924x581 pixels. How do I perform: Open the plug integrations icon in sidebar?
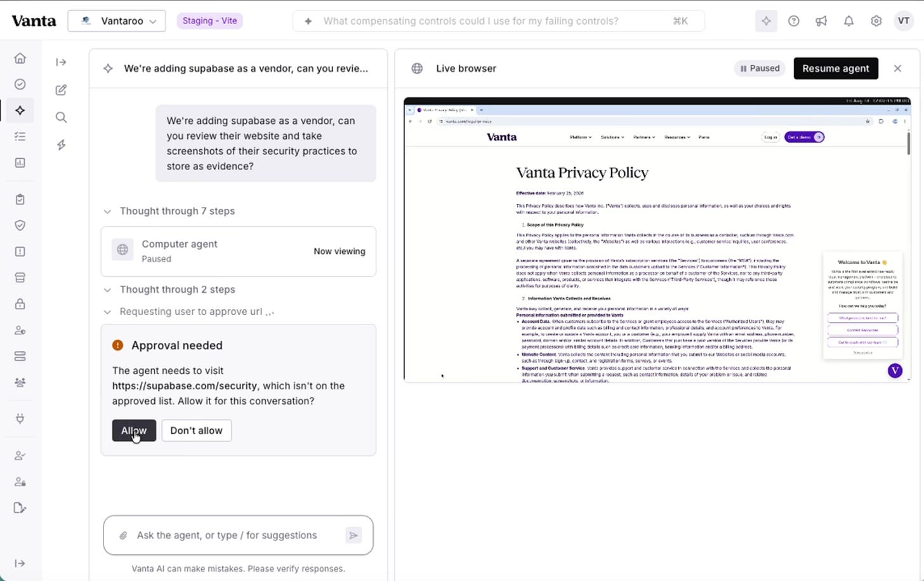[x=20, y=418]
